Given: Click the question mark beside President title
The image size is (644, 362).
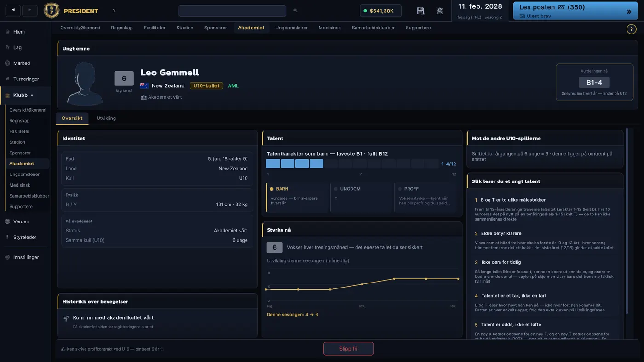Looking at the screenshot, I should pyautogui.click(x=114, y=11).
